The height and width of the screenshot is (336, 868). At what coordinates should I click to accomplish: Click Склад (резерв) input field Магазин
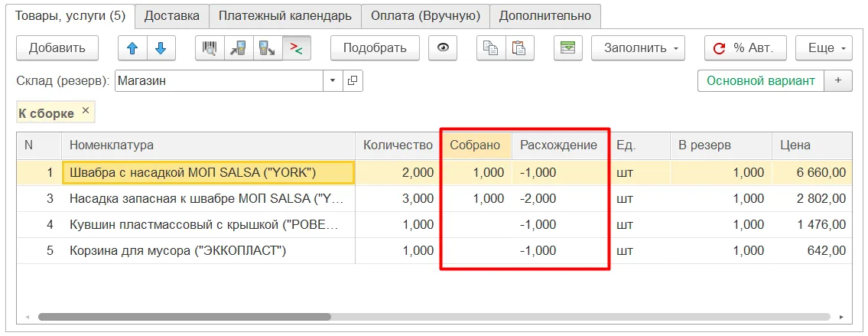(x=219, y=81)
